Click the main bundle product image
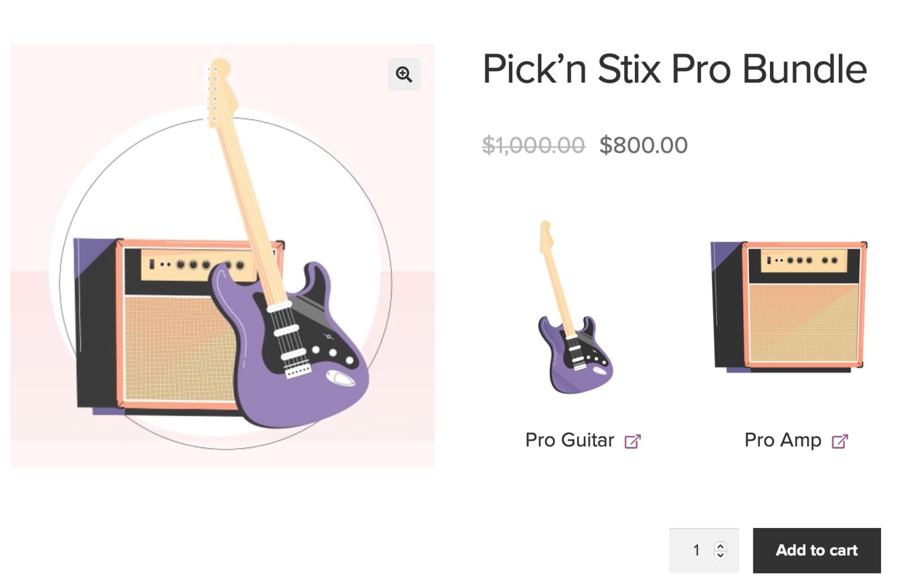The image size is (924, 581). (x=222, y=254)
